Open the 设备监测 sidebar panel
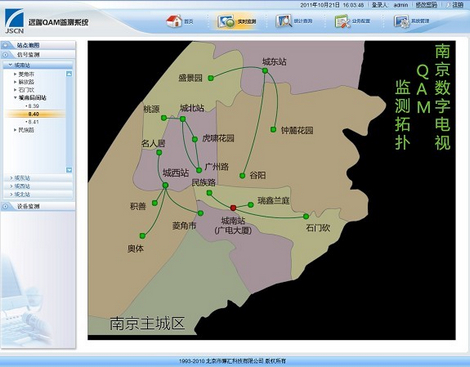Screen dimensions: 470x367 click(x=38, y=206)
